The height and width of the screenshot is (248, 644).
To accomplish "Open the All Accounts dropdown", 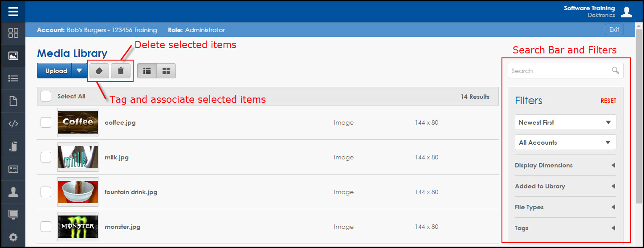I will point(565,142).
